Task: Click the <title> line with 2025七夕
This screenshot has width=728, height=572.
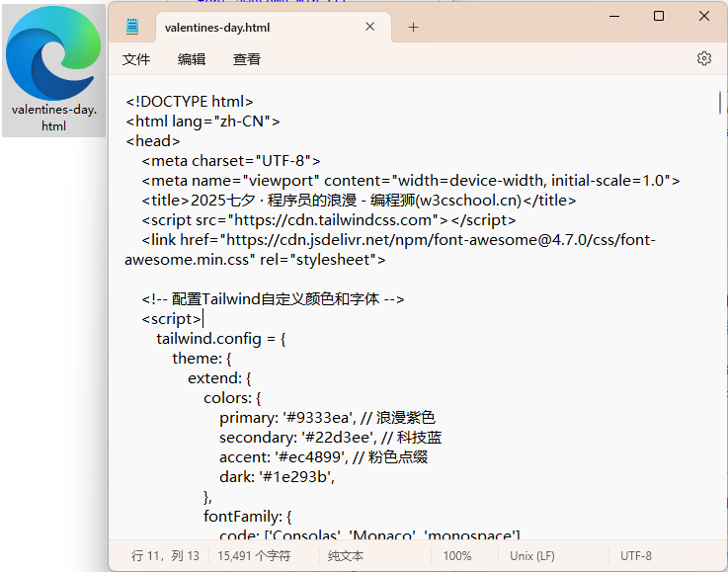Action: click(x=359, y=201)
